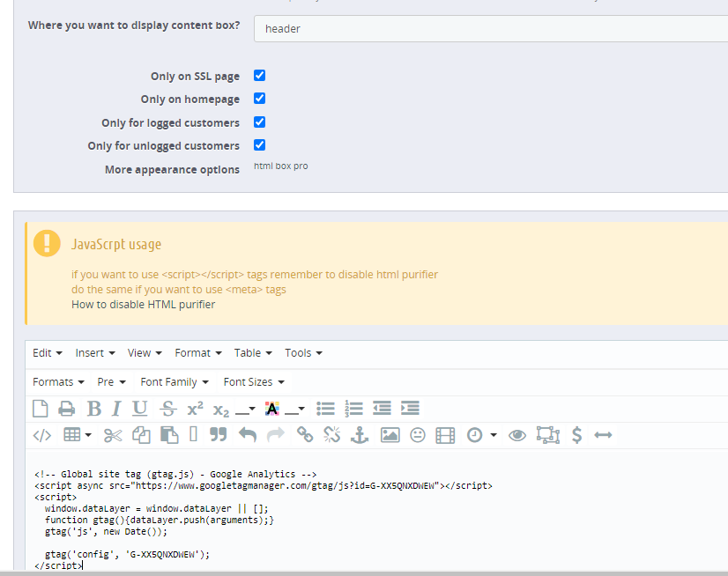Viewport: 728px width, 576px height.
Task: Open the Table menu
Action: click(x=253, y=353)
